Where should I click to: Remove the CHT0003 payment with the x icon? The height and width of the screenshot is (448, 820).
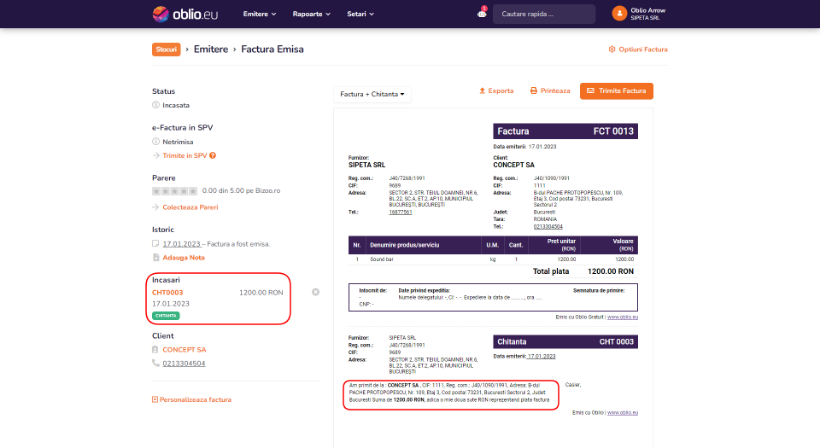(x=315, y=292)
